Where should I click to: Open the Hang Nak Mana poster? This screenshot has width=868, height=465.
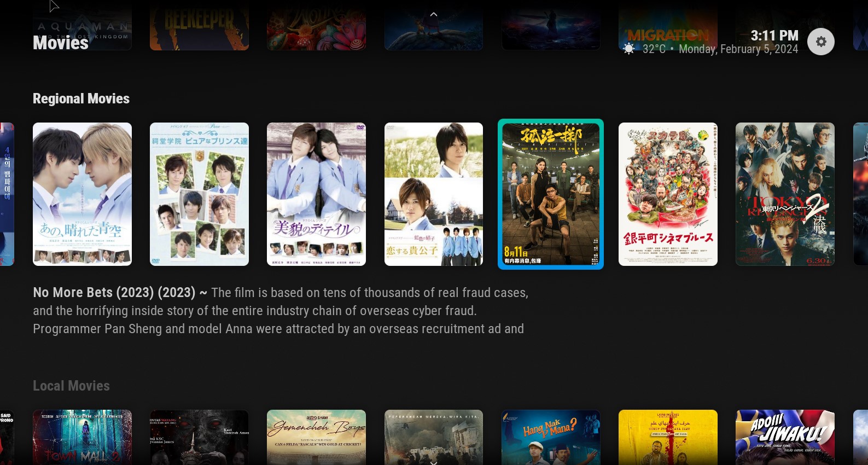551,437
